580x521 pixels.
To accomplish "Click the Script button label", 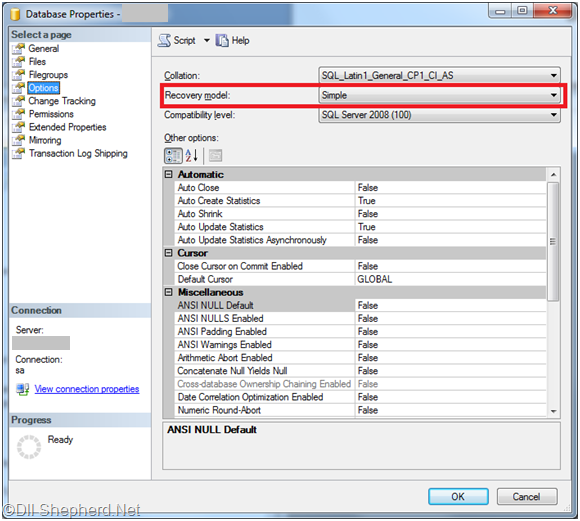I will click(x=185, y=40).
